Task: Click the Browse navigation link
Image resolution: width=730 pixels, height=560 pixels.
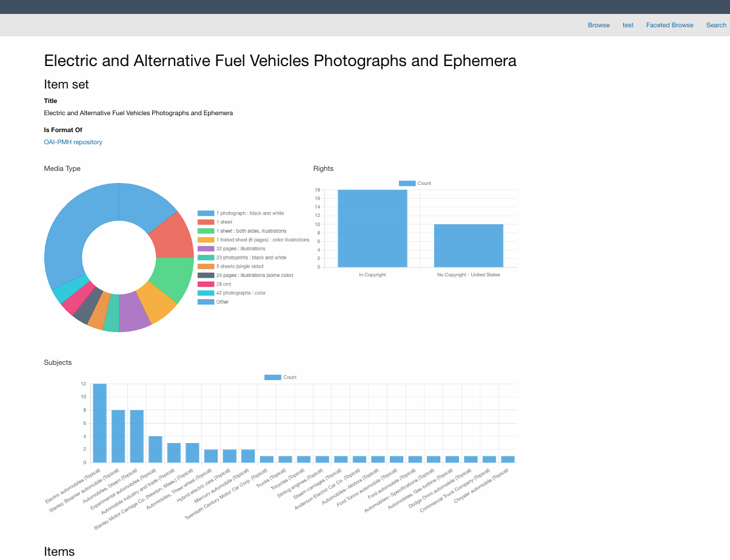Action: pyautogui.click(x=598, y=25)
